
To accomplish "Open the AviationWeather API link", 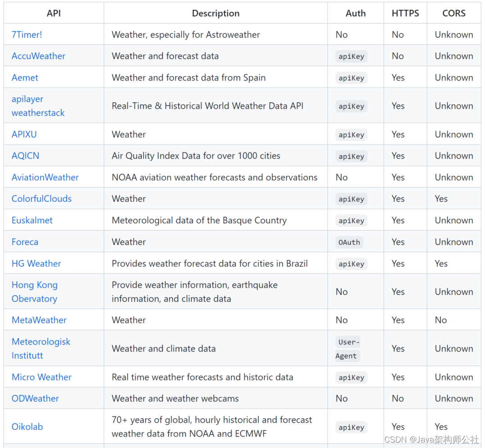I will 45,177.
